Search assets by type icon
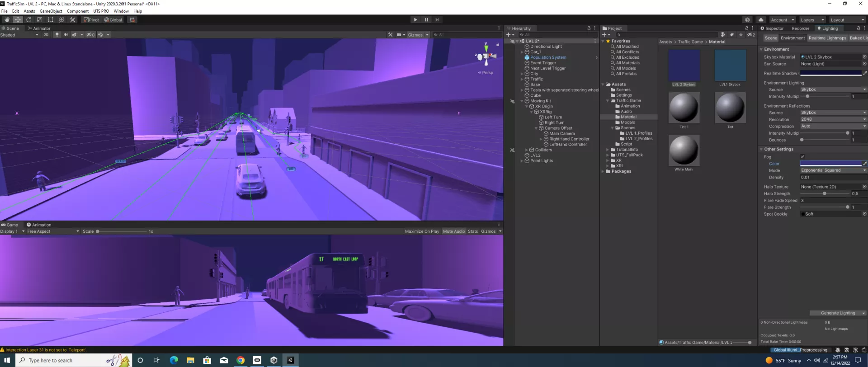868x367 pixels. point(723,35)
